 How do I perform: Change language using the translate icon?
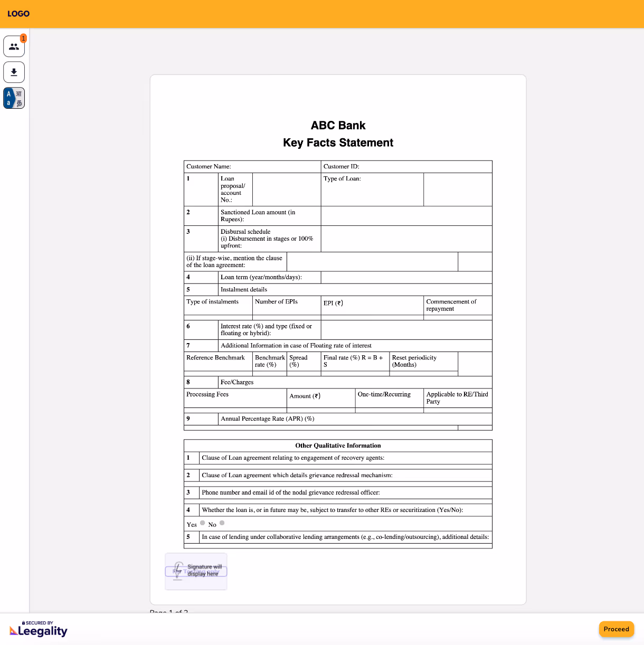pos(14,98)
